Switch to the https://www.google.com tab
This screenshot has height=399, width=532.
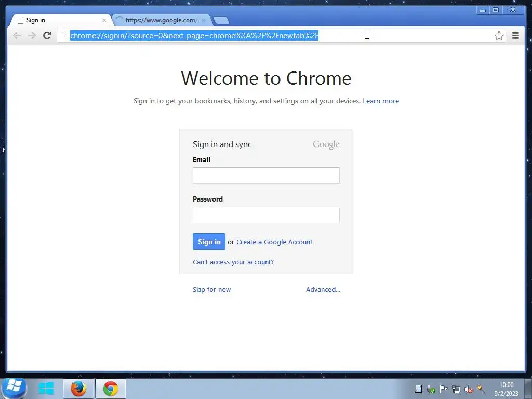(x=162, y=20)
